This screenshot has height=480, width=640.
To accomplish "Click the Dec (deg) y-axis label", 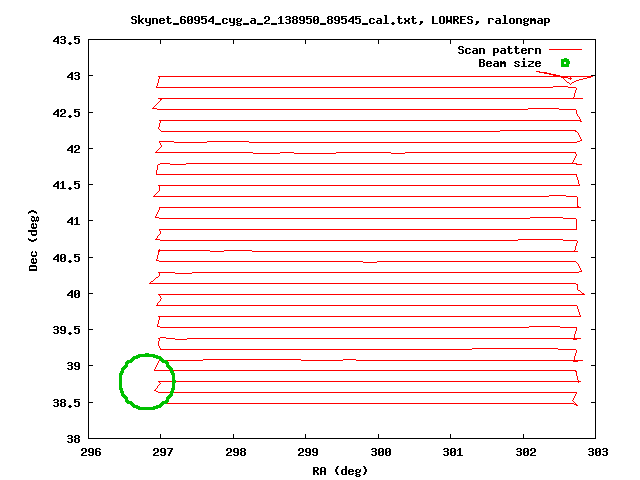I will click(x=33, y=240).
